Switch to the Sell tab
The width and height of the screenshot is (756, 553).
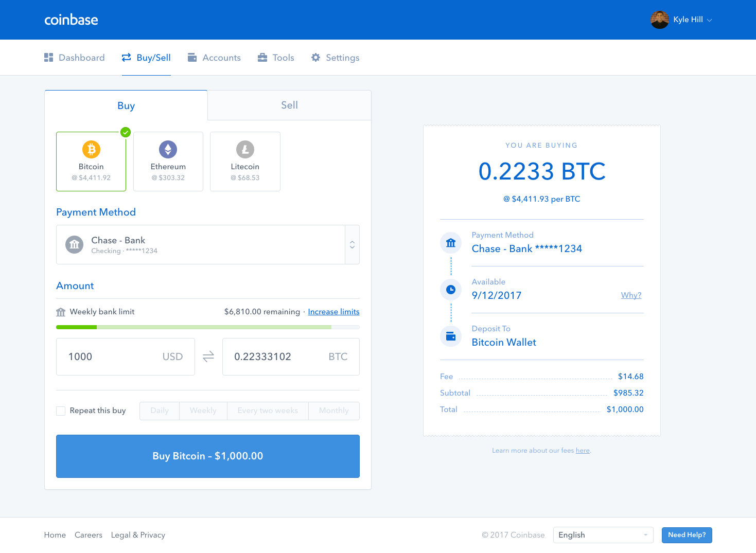(289, 105)
